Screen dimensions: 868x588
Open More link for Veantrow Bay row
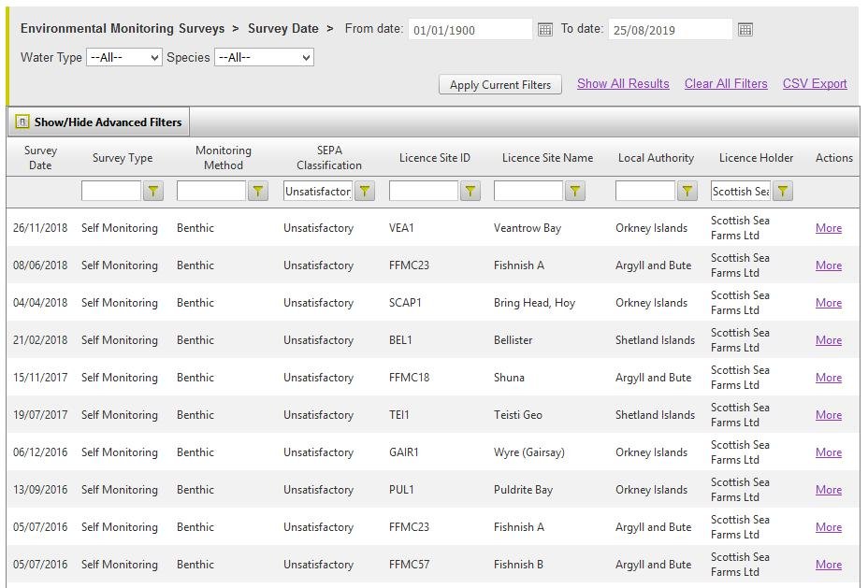click(x=828, y=228)
